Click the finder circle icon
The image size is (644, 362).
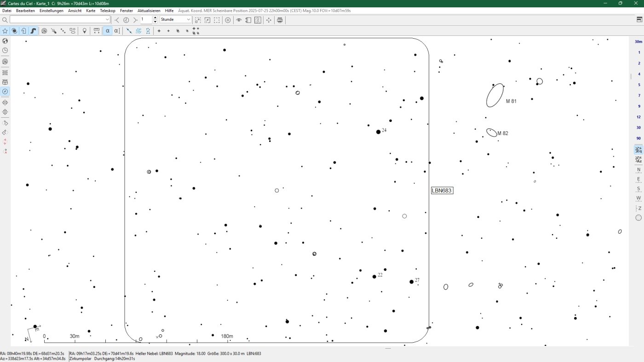pyautogui.click(x=228, y=20)
